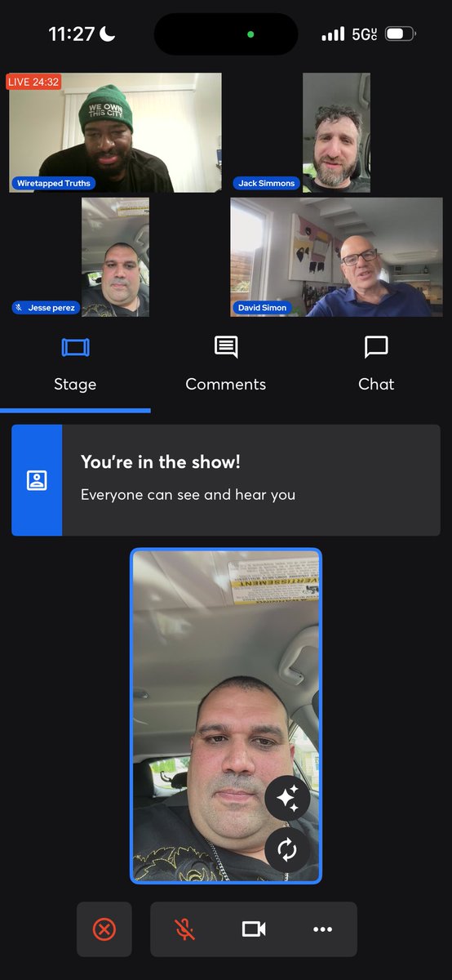Switch to the Stage tab
Image resolution: width=452 pixels, height=980 pixels.
(75, 365)
